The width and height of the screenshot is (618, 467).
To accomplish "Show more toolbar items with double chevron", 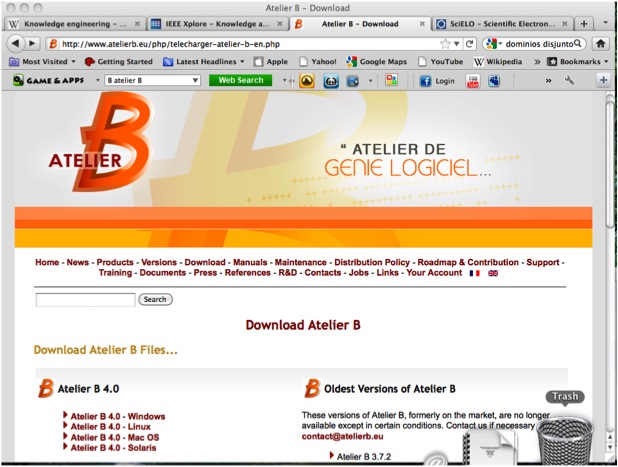I will click(548, 81).
